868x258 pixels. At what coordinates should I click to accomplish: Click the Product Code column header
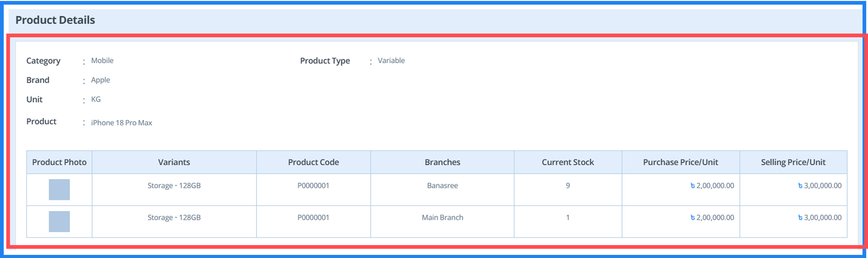point(313,162)
